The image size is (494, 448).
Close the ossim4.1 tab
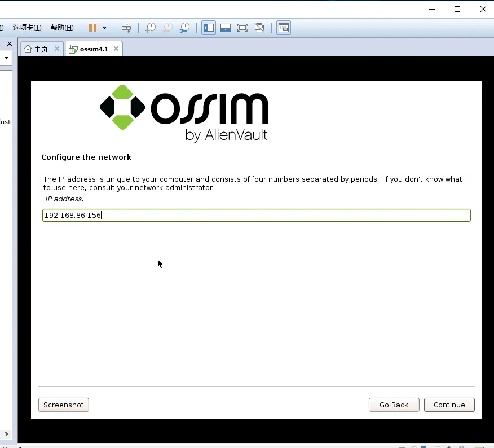[116, 49]
